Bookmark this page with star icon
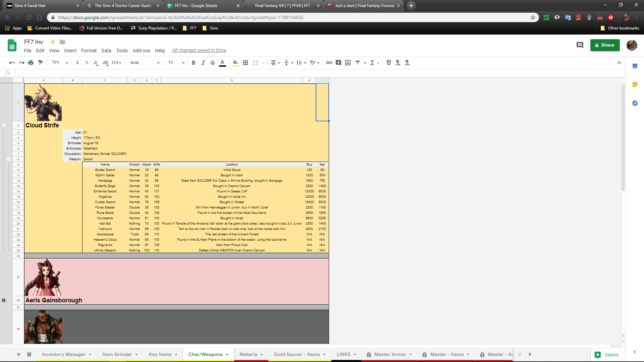Screen dimensions: 644x362 [x=533, y=17]
